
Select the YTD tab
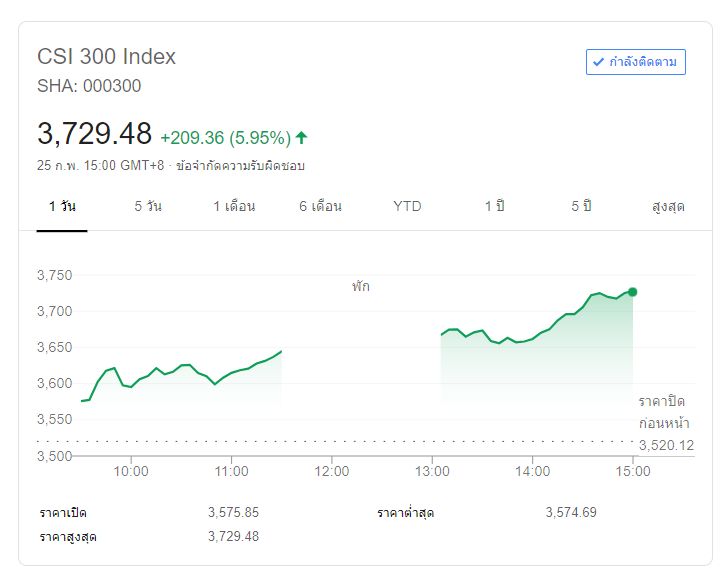407,206
